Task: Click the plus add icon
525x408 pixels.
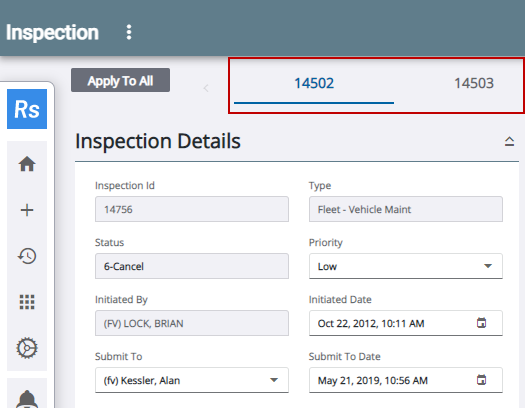Action: [27, 210]
